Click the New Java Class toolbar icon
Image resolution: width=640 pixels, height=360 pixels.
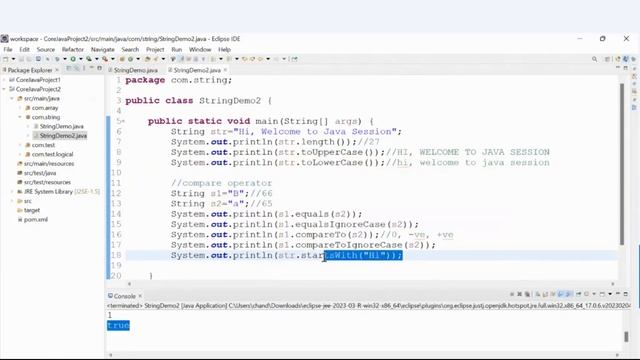coord(130,59)
